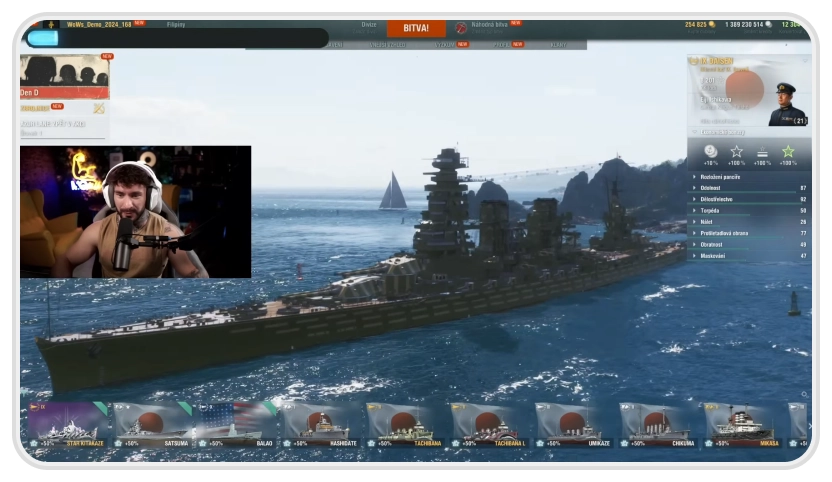Click the commander XP +100% bonus icon

click(762, 152)
